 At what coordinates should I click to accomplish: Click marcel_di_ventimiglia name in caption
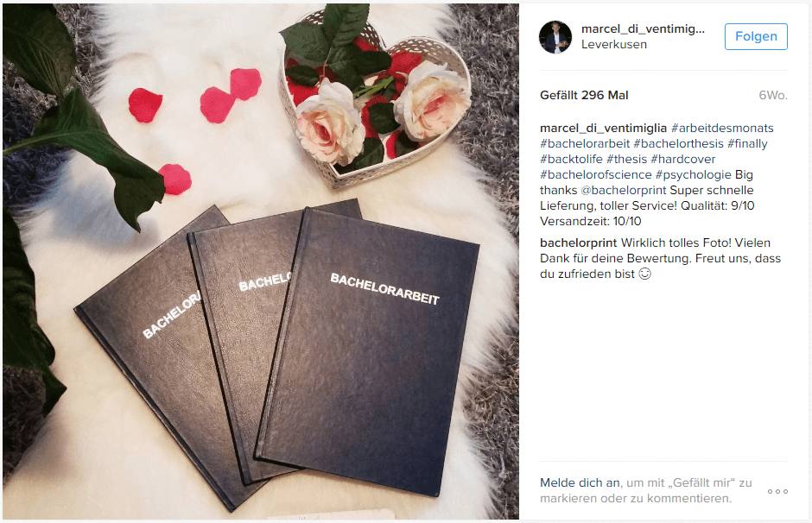pyautogui.click(x=603, y=129)
